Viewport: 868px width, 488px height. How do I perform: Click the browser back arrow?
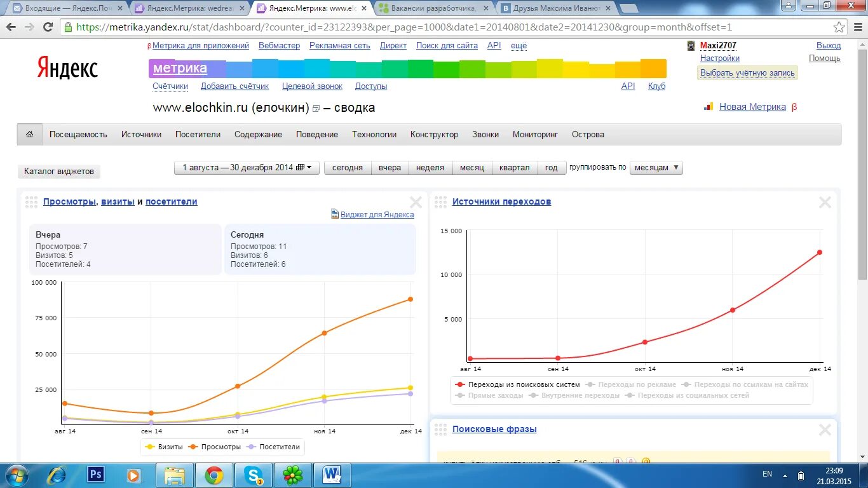tap(11, 27)
